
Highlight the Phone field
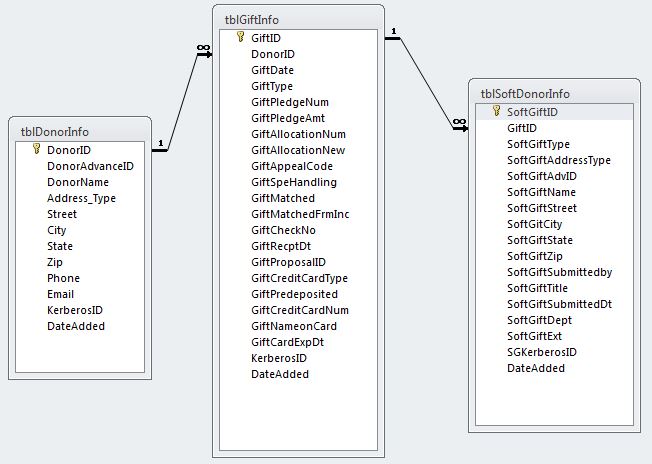pyautogui.click(x=80, y=278)
